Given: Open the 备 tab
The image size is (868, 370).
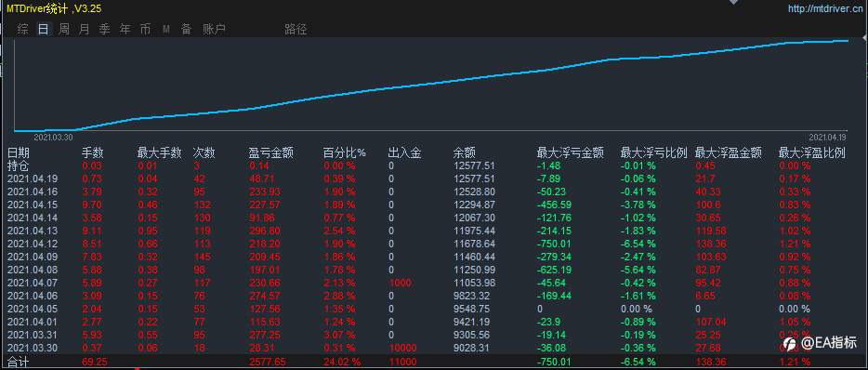Looking at the screenshot, I should [186, 30].
